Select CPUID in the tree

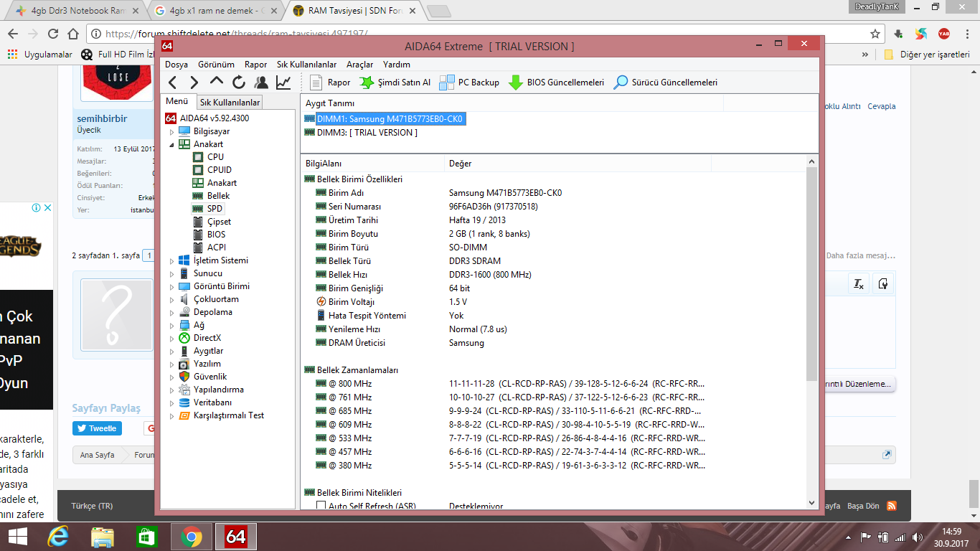click(x=219, y=170)
